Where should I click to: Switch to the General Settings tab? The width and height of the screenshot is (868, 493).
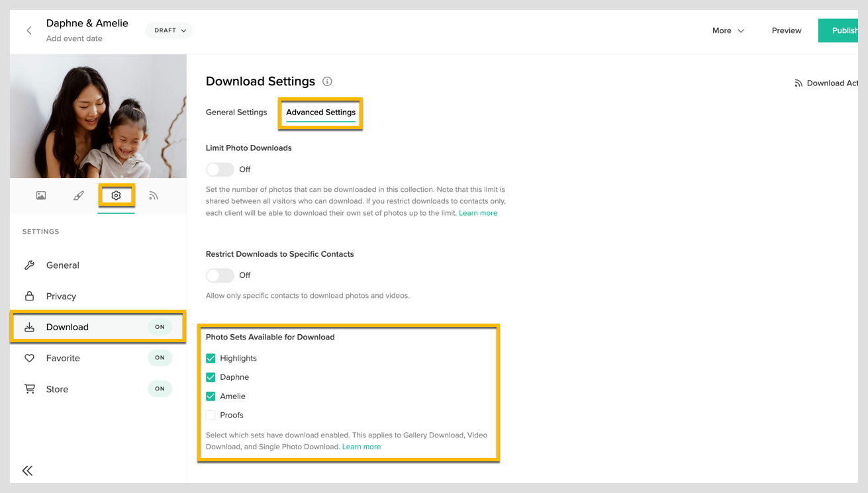tap(236, 112)
